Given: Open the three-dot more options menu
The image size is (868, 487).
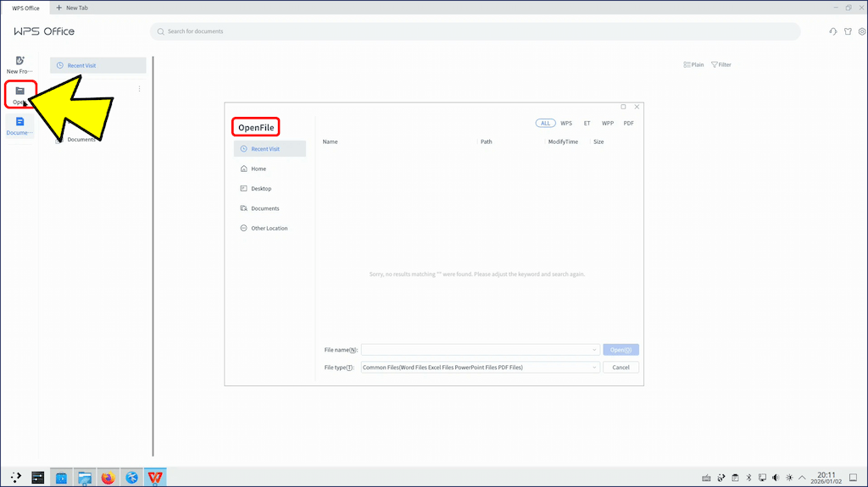Looking at the screenshot, I should tap(139, 89).
